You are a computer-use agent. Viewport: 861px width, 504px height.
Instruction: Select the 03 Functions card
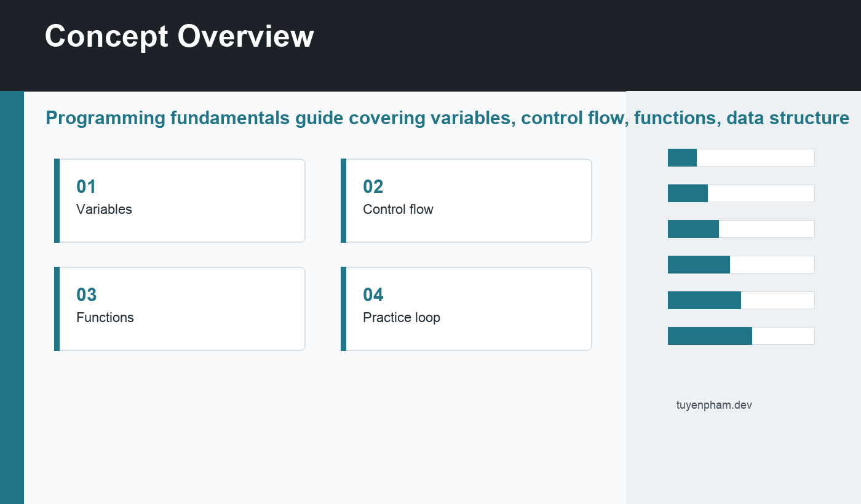pyautogui.click(x=180, y=309)
